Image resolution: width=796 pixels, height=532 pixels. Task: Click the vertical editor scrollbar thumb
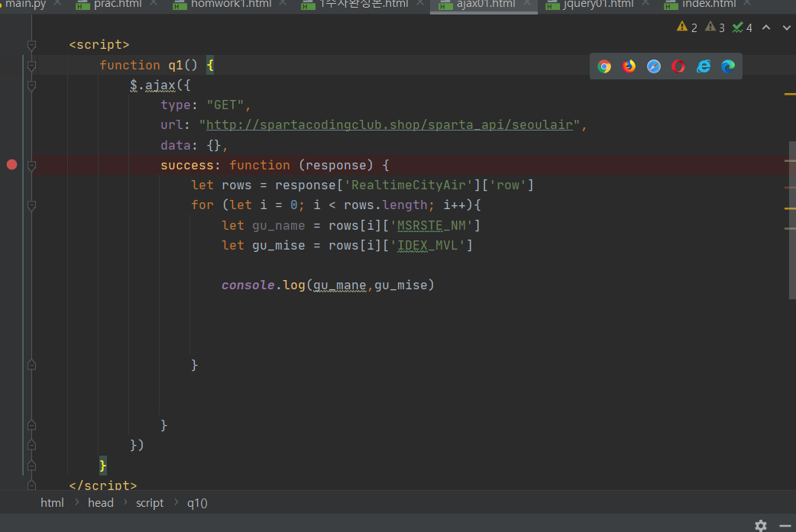coord(792,220)
